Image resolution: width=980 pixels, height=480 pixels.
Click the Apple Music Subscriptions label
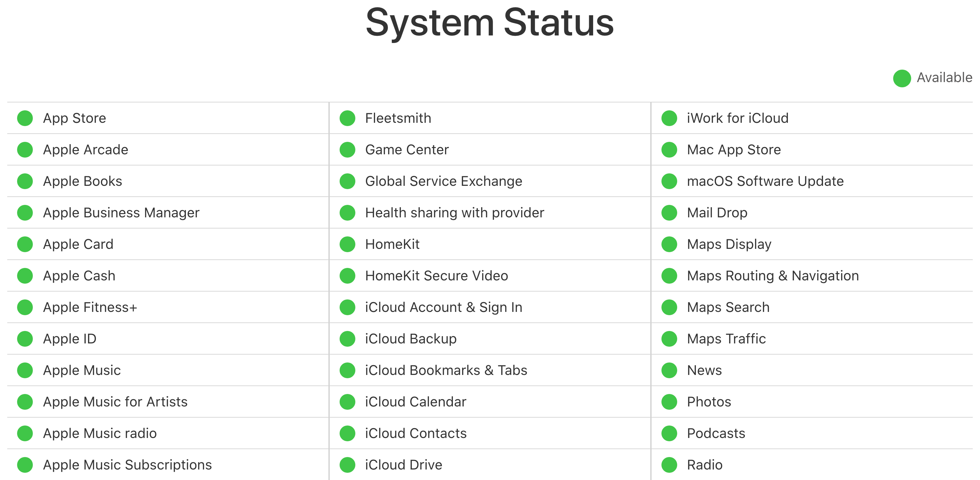pos(127,465)
